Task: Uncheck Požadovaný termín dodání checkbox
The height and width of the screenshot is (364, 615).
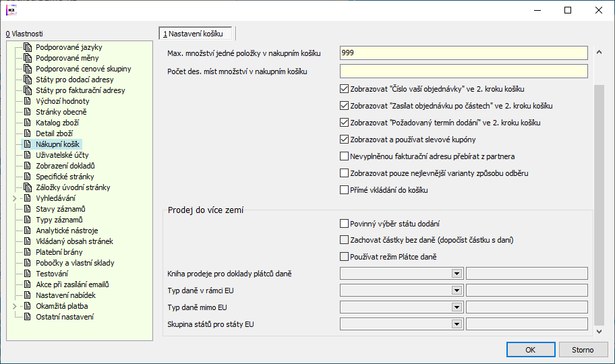Action: coord(344,123)
